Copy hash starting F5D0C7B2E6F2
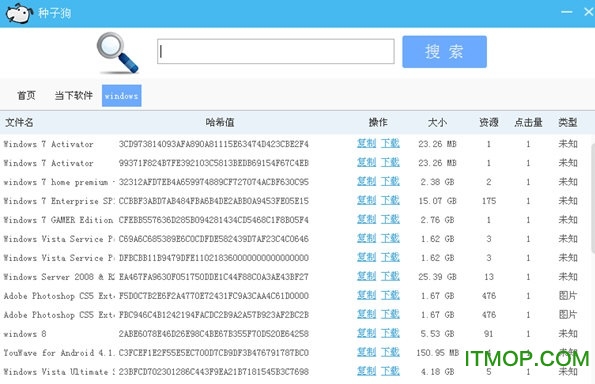This screenshot has height=384, width=595. [366, 295]
